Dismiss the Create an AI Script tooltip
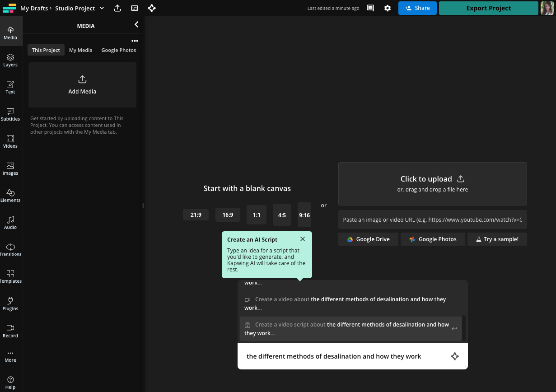The height and width of the screenshot is (392, 556). [x=302, y=239]
